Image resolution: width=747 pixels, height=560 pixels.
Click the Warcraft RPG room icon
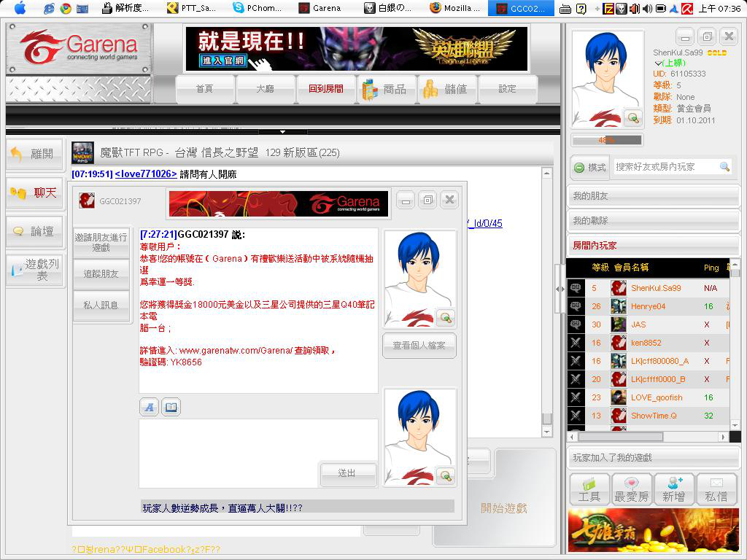click(82, 153)
